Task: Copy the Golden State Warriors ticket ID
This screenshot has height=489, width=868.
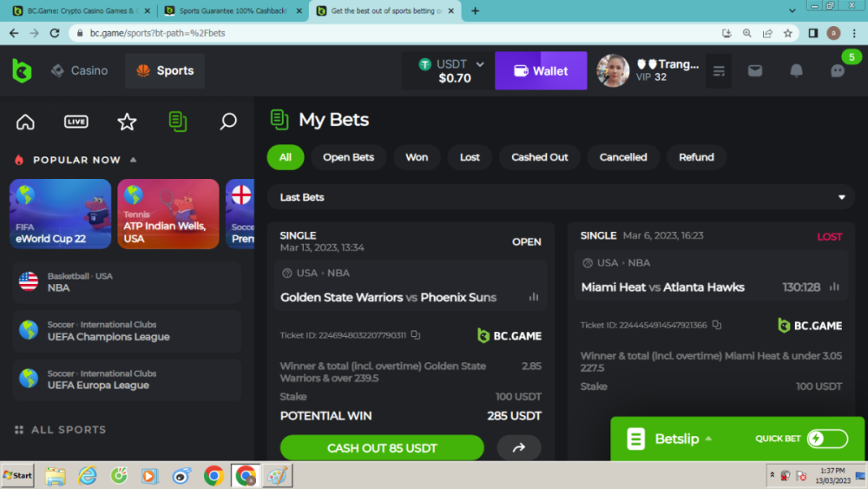Action: pyautogui.click(x=416, y=335)
